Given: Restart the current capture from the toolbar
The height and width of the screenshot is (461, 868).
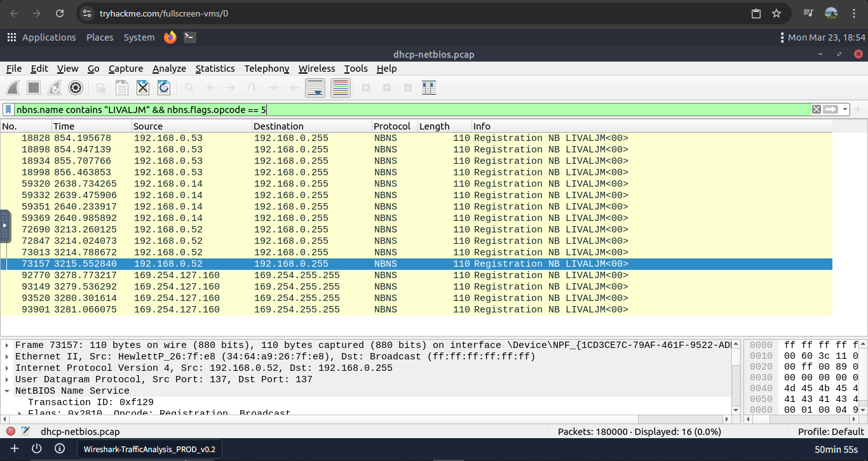Looking at the screenshot, I should 55,88.
